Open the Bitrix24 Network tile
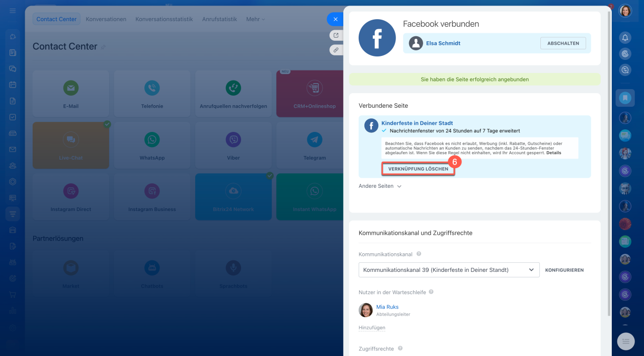This screenshot has width=644, height=356. click(x=233, y=197)
